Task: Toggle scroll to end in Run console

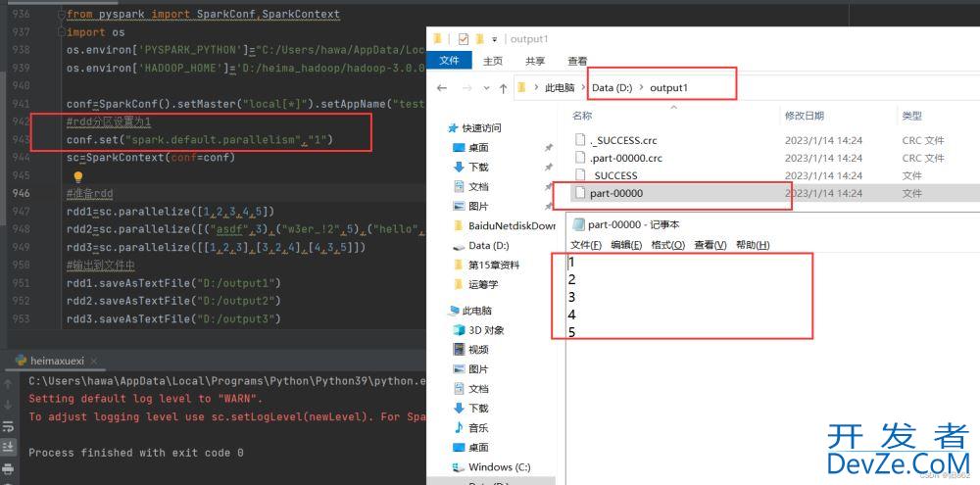Action: click(9, 447)
